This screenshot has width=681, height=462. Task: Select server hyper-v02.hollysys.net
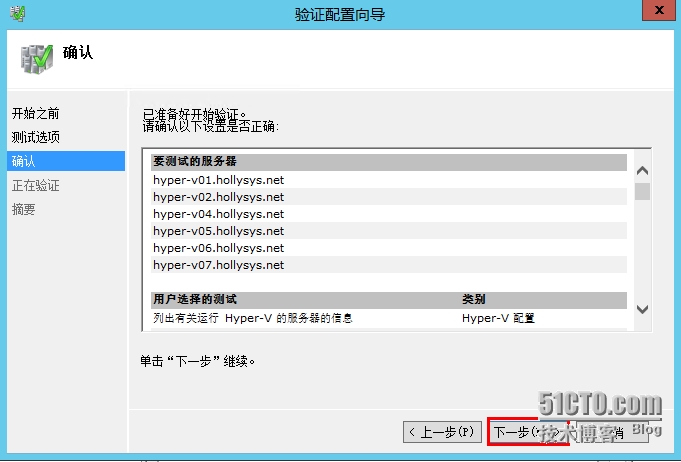click(218, 197)
